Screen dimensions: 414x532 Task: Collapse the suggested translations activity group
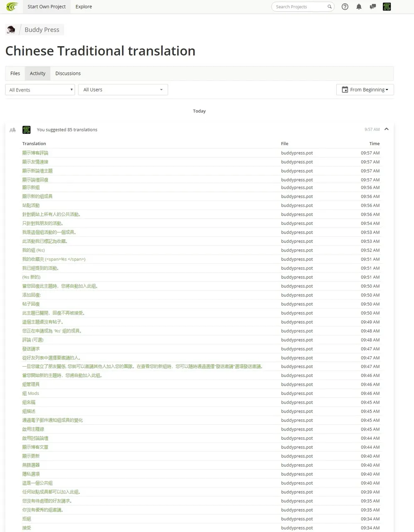[x=387, y=129]
